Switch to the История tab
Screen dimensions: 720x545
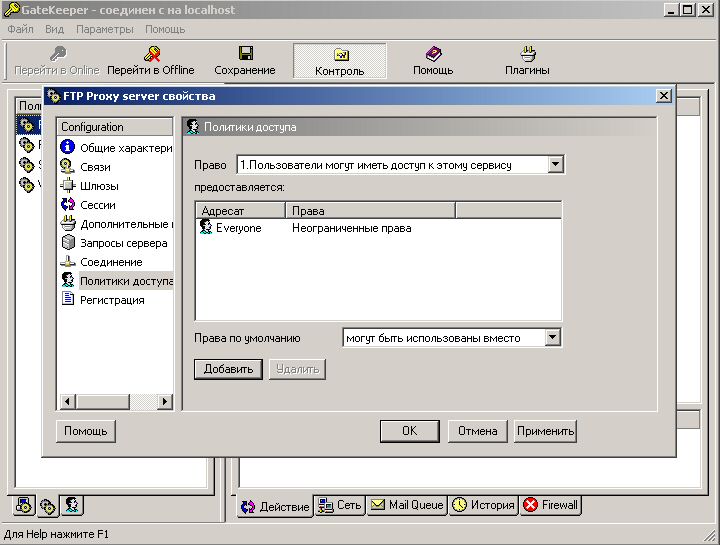tap(484, 505)
